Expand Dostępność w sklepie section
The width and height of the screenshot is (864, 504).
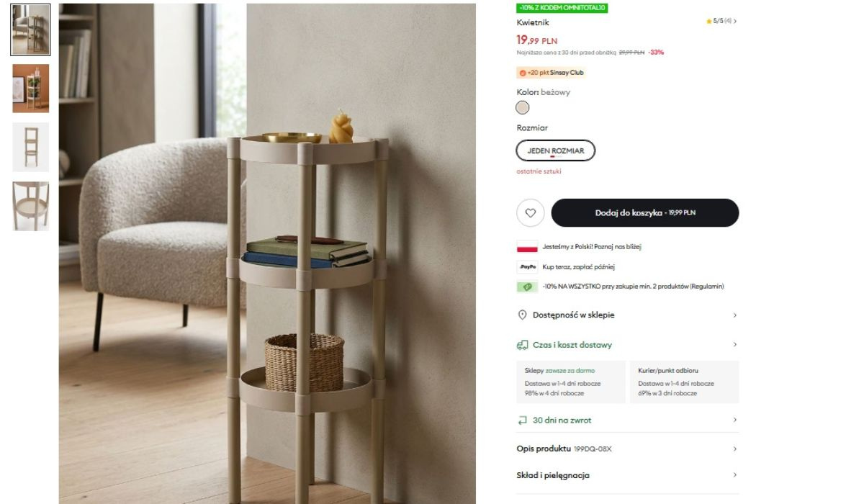(x=628, y=315)
